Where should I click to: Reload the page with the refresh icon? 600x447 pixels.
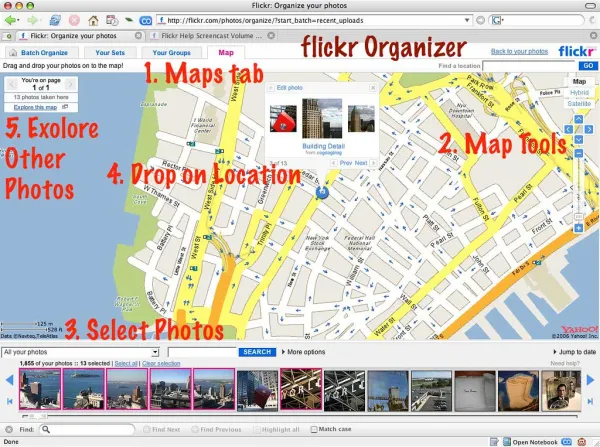coord(55,20)
